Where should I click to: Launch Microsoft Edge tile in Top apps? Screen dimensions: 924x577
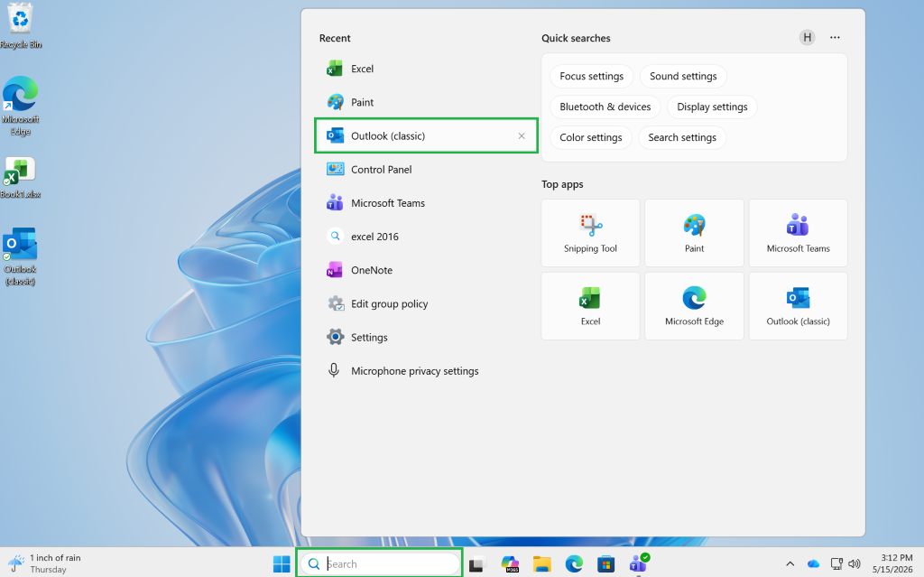(x=694, y=306)
